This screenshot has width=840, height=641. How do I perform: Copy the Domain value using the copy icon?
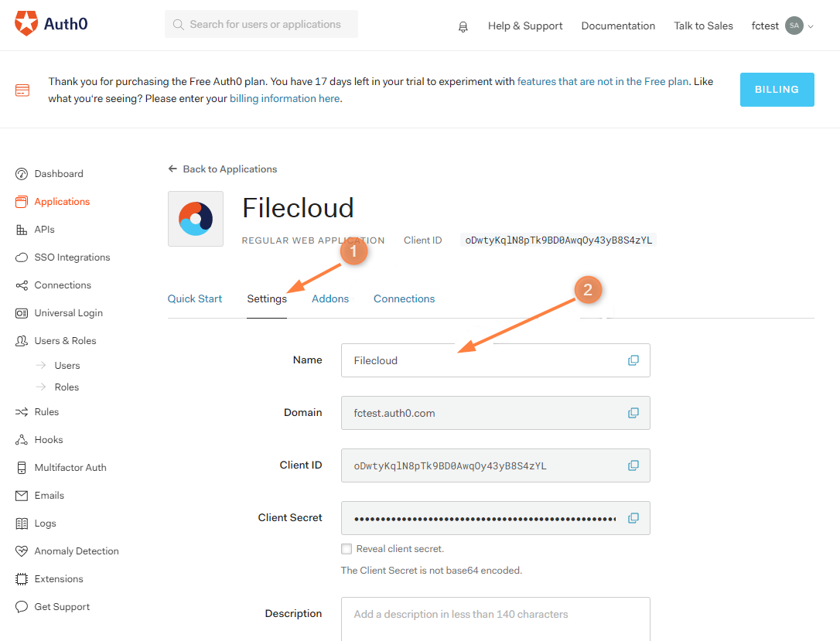coord(633,413)
